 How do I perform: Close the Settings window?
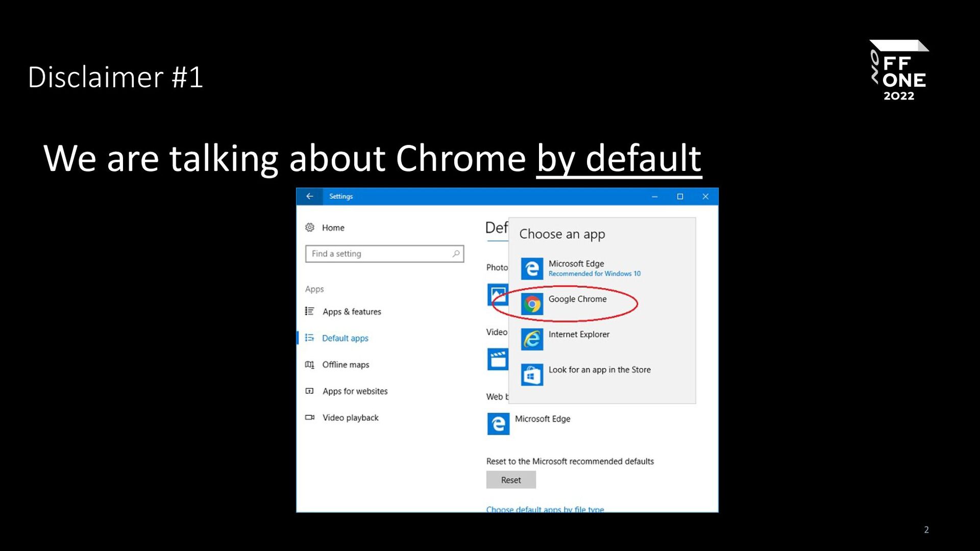click(705, 196)
